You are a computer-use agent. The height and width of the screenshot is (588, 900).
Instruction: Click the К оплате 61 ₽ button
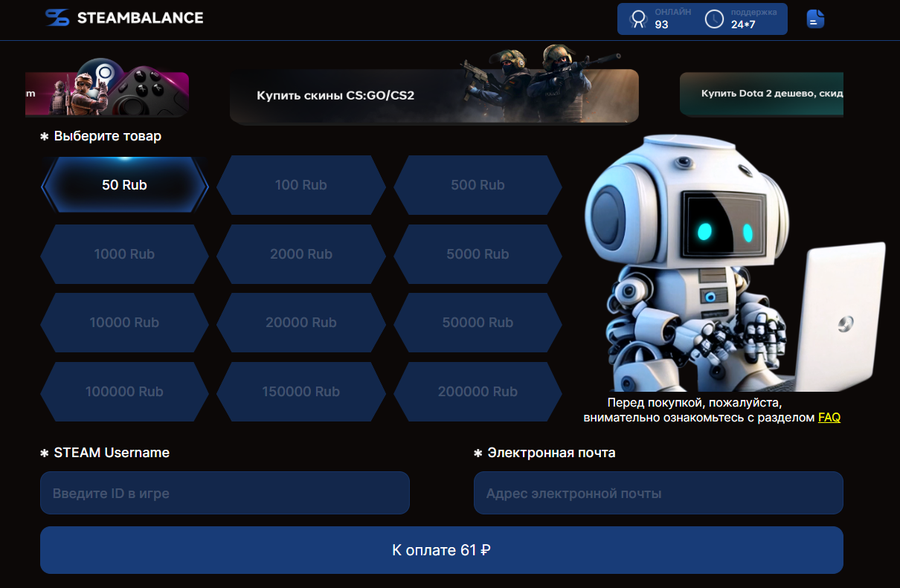click(442, 550)
